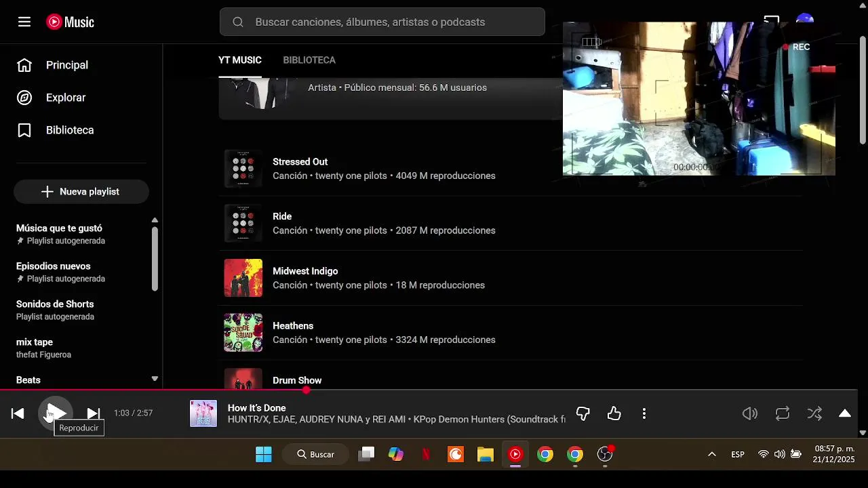Click the ESP language indicator

[x=738, y=454]
